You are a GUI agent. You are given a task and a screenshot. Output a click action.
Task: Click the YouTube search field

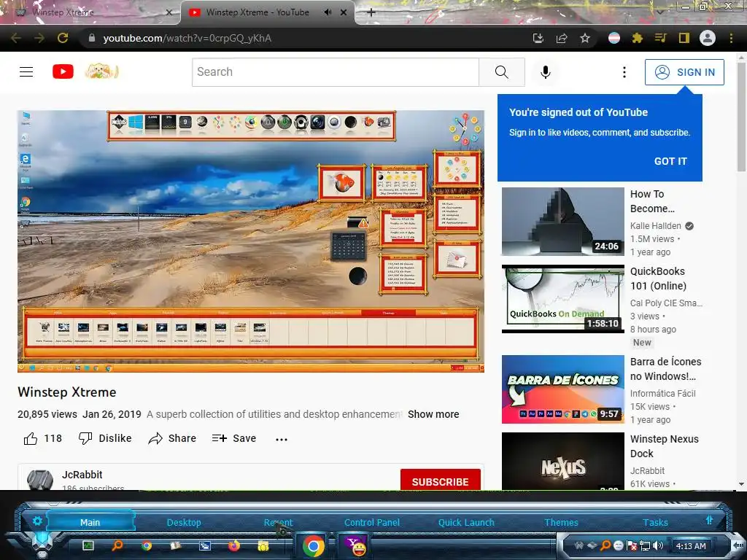(x=336, y=72)
